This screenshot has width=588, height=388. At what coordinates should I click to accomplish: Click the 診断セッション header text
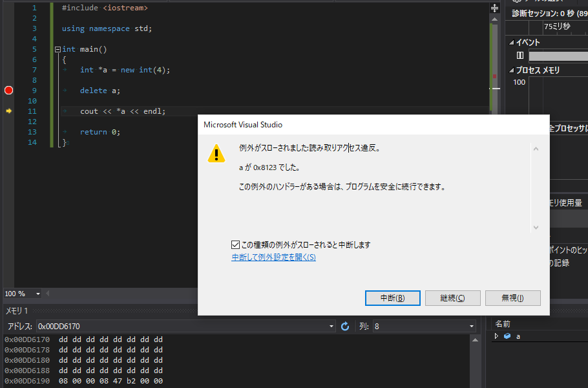[x=549, y=14]
